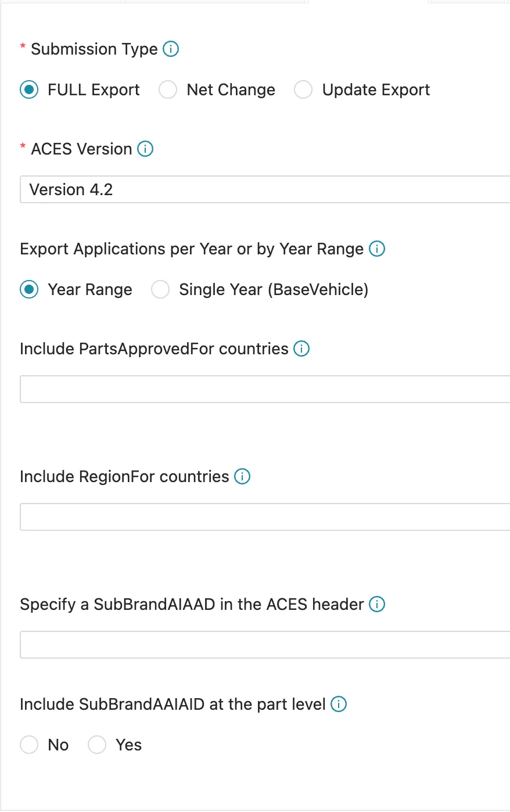This screenshot has height=812, width=510.
Task: Open the RegionFor countries selection field
Action: click(264, 518)
